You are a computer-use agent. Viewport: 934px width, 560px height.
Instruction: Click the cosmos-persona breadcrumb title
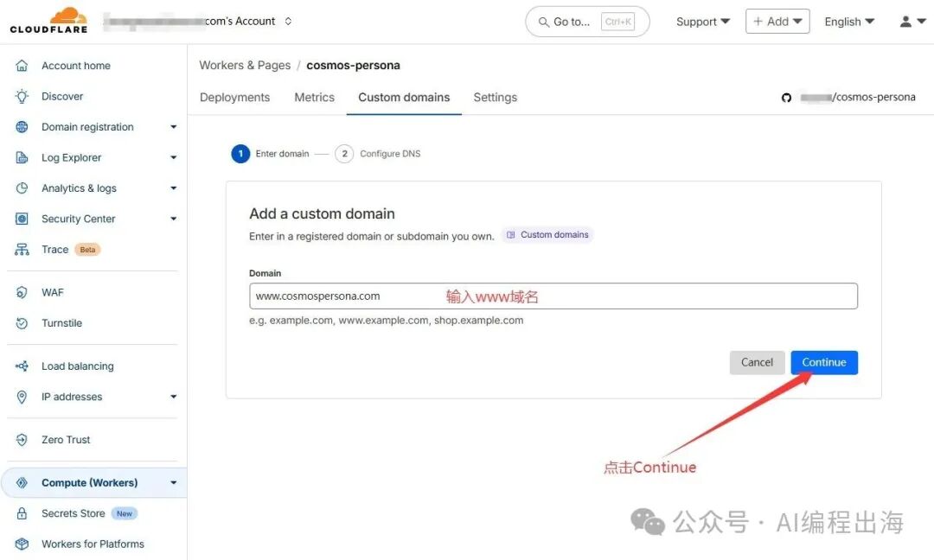pyautogui.click(x=353, y=66)
